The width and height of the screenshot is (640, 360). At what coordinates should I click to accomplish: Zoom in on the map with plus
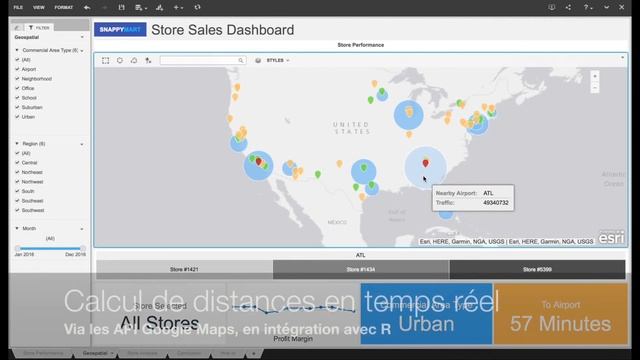(595, 76)
